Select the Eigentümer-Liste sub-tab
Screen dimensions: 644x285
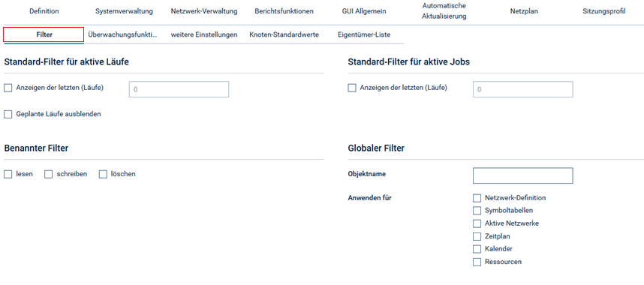(x=364, y=35)
